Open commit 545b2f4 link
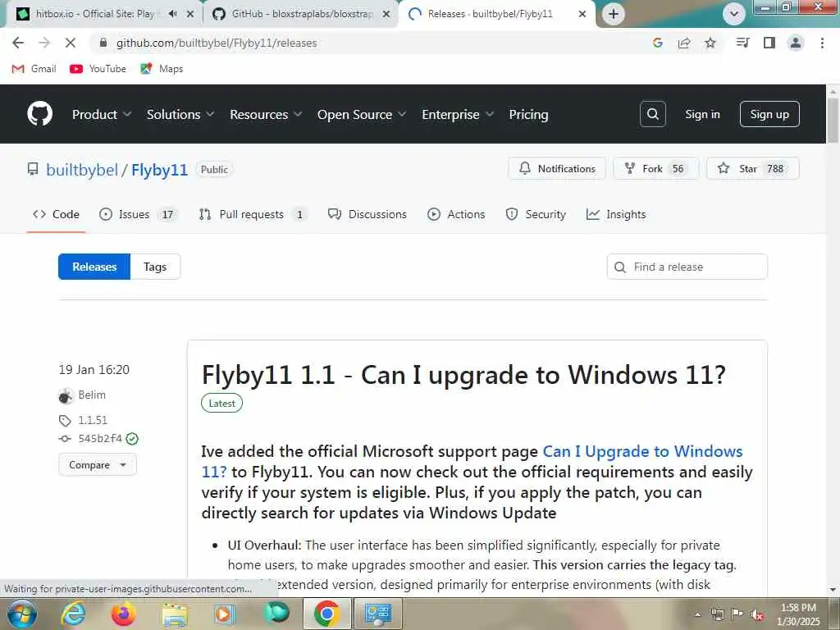 pos(100,439)
